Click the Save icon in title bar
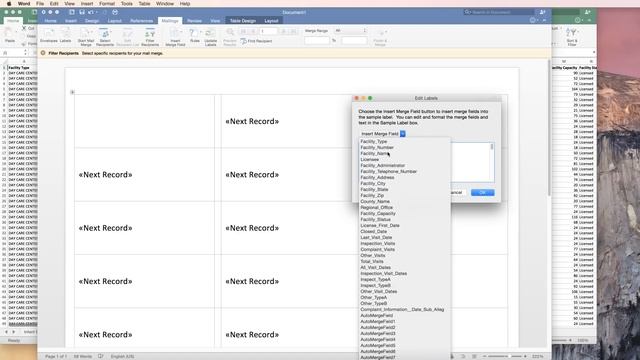Viewport: 640px width, 360px height. tap(82, 12)
